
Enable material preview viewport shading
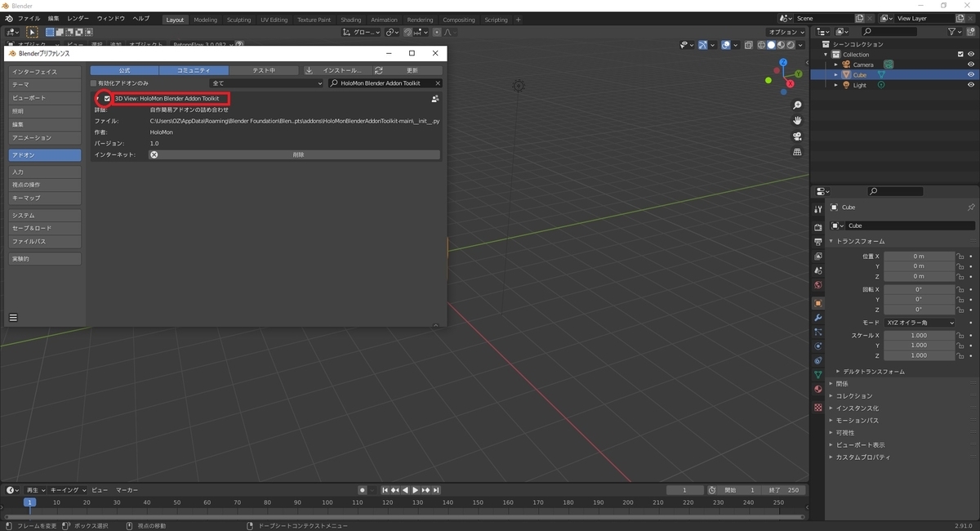coord(782,45)
